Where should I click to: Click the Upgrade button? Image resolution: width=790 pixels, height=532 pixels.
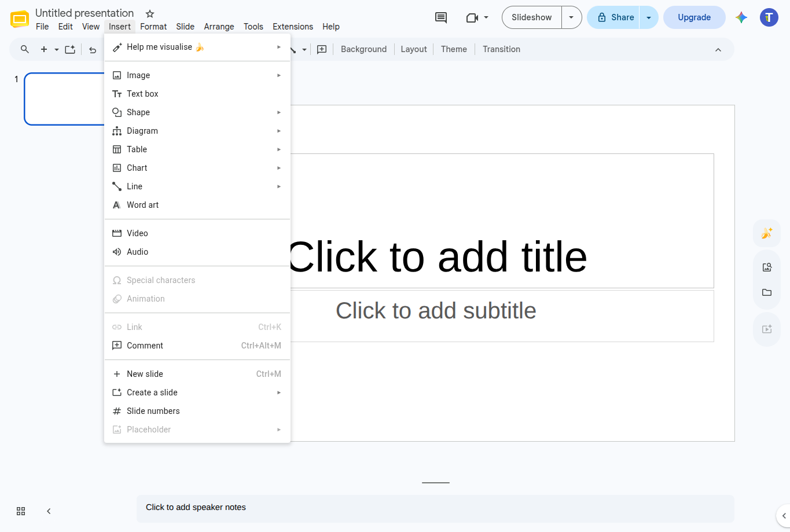pos(695,17)
